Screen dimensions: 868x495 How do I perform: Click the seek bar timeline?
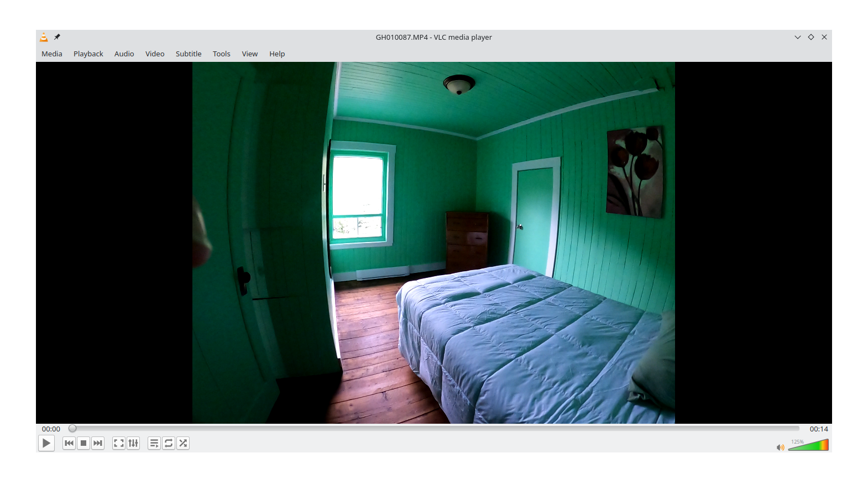[x=434, y=428]
